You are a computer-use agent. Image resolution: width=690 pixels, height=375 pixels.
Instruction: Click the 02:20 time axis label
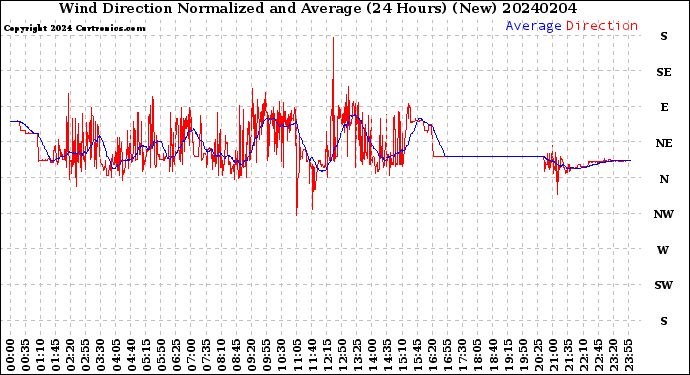pyautogui.click(x=71, y=355)
